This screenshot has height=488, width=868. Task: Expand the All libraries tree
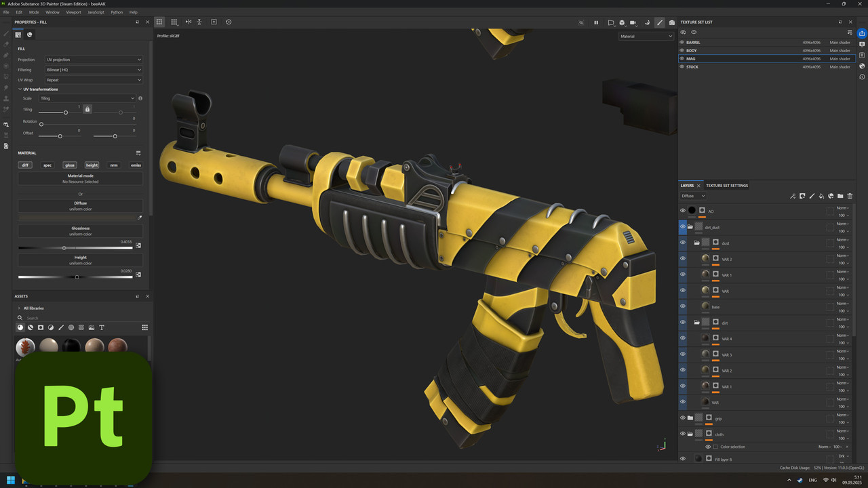pos(19,308)
